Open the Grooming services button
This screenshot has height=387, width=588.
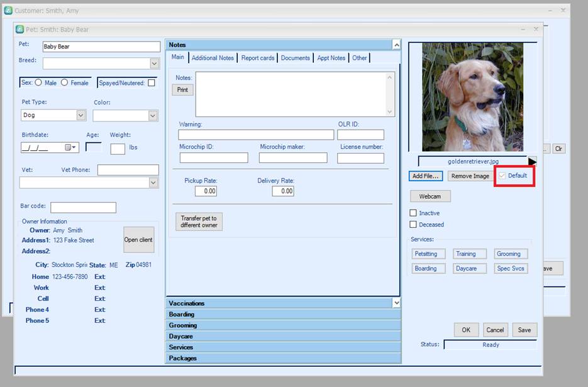pyautogui.click(x=508, y=254)
